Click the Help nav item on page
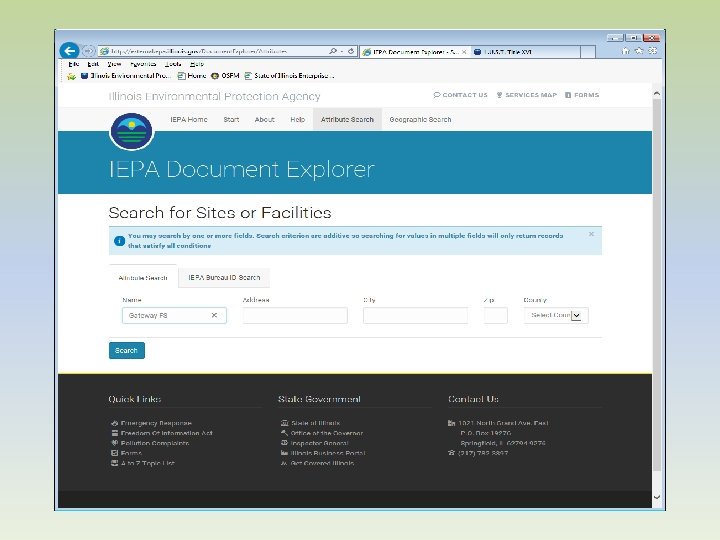 pos(298,119)
